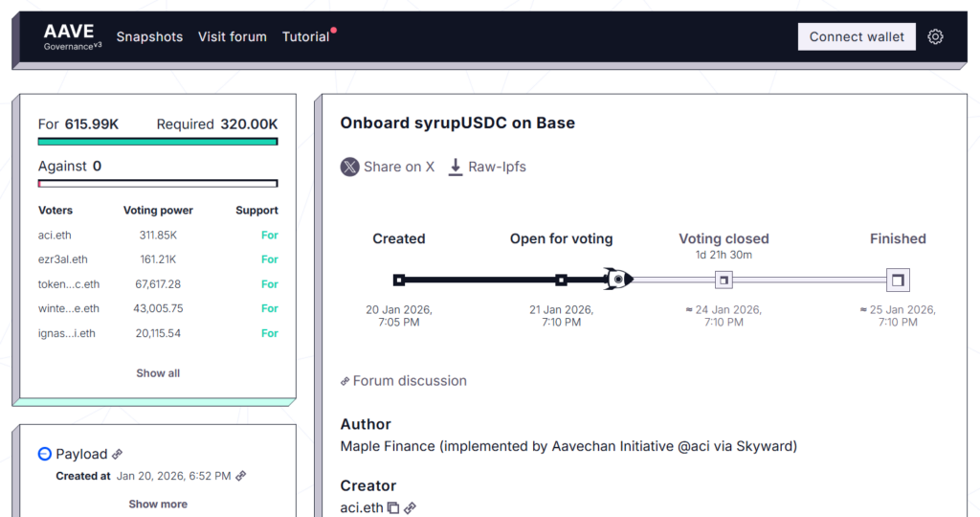This screenshot has height=517, width=980.
Task: Click the 20,115.54 voting power value
Action: pyautogui.click(x=158, y=333)
